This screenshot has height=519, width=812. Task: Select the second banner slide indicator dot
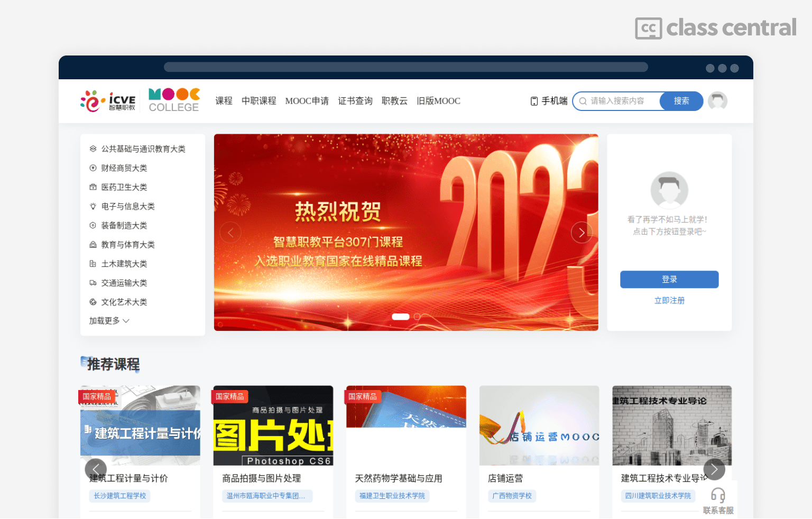[417, 317]
